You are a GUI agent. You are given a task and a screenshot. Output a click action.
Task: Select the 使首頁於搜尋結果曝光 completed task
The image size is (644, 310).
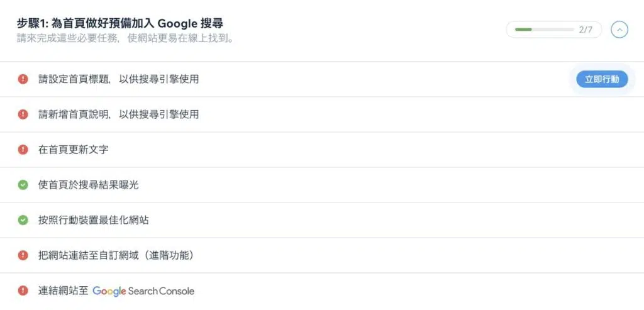[x=322, y=185]
